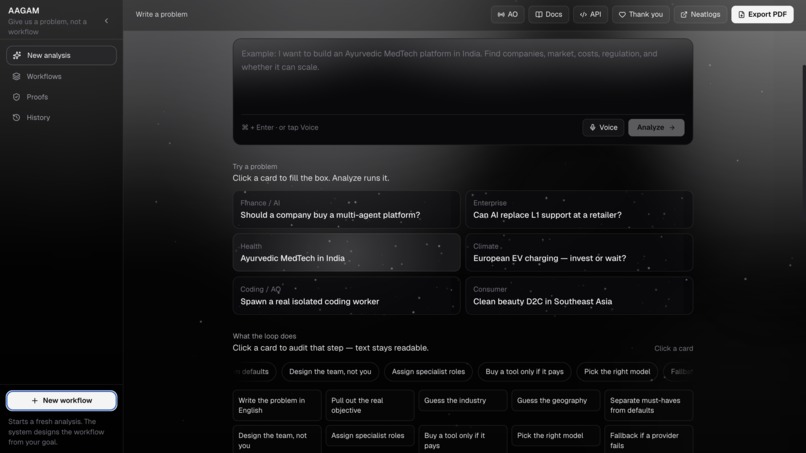Click the code brackets icon beside API
This screenshot has height=453, width=806.
pyautogui.click(x=583, y=14)
